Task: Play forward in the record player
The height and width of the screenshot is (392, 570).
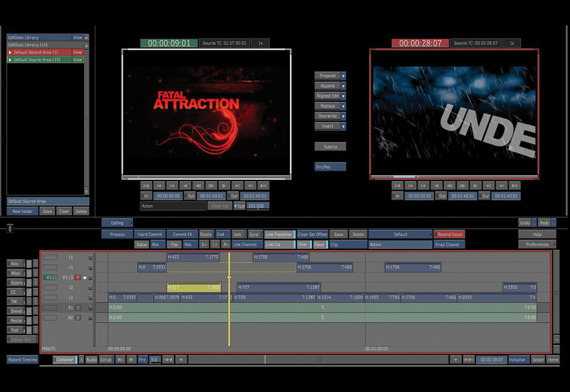Action: [x=475, y=185]
